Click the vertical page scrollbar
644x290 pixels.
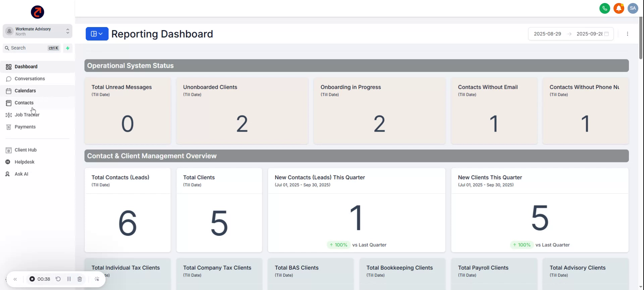[641, 37]
